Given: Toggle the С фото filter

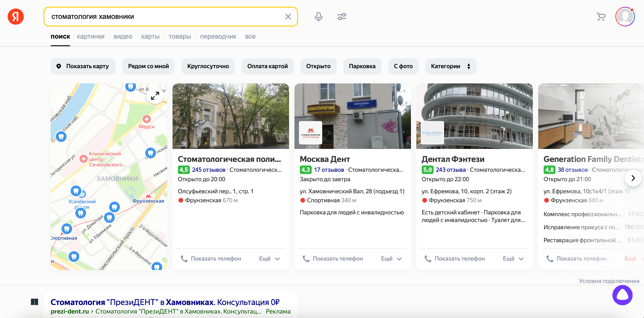Looking at the screenshot, I should tap(403, 66).
